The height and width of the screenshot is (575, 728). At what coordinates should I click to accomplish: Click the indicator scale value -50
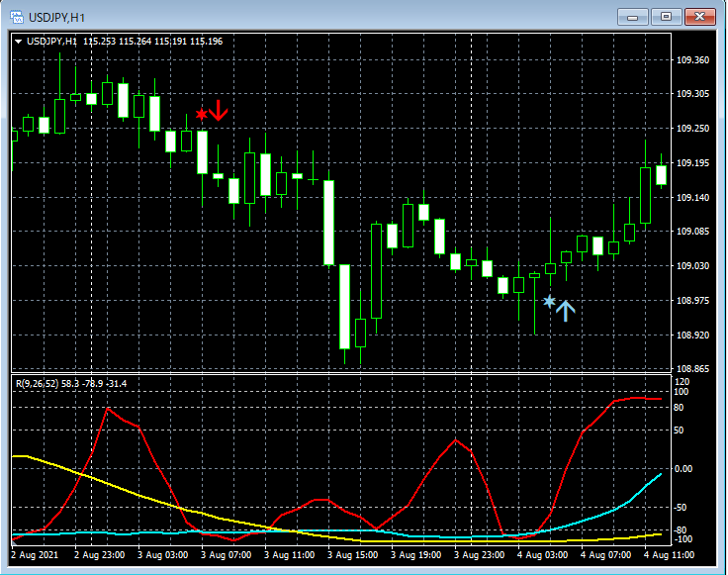point(681,508)
